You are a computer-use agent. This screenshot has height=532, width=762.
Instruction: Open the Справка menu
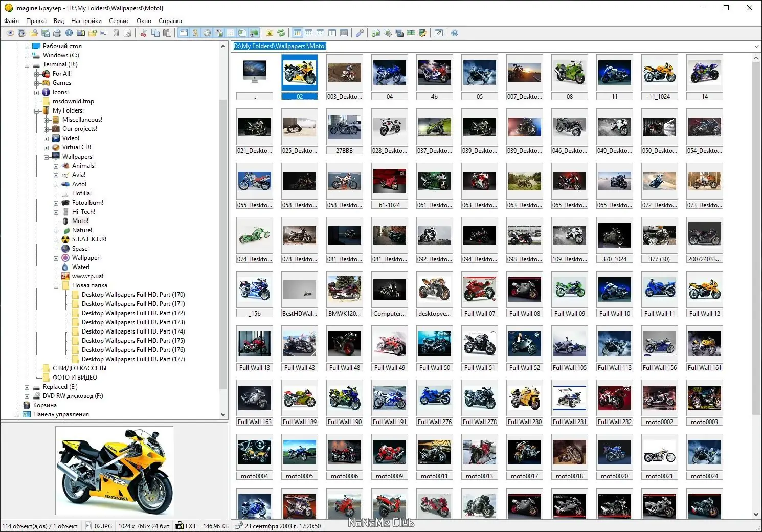(x=170, y=21)
